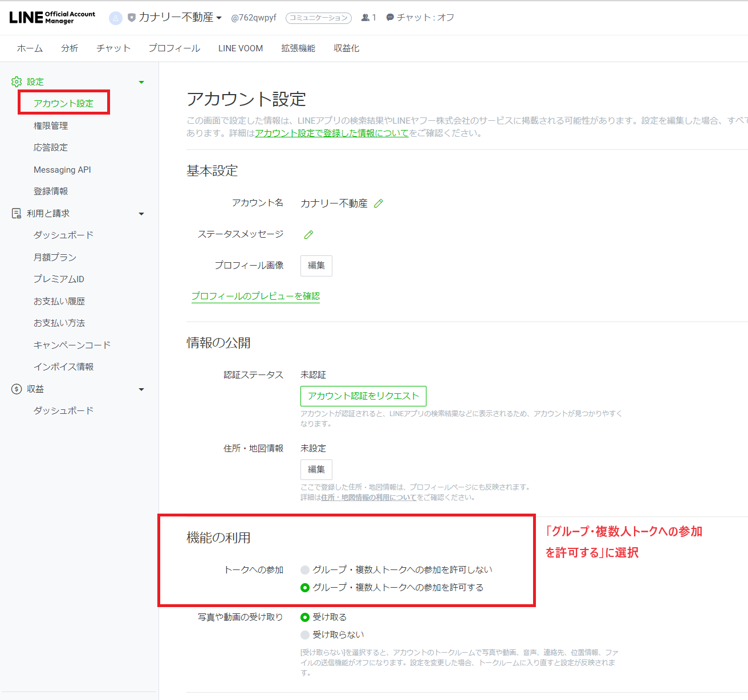Select キャンペーンコード in sidebar
Viewport: 748px width, 700px height.
click(x=72, y=345)
